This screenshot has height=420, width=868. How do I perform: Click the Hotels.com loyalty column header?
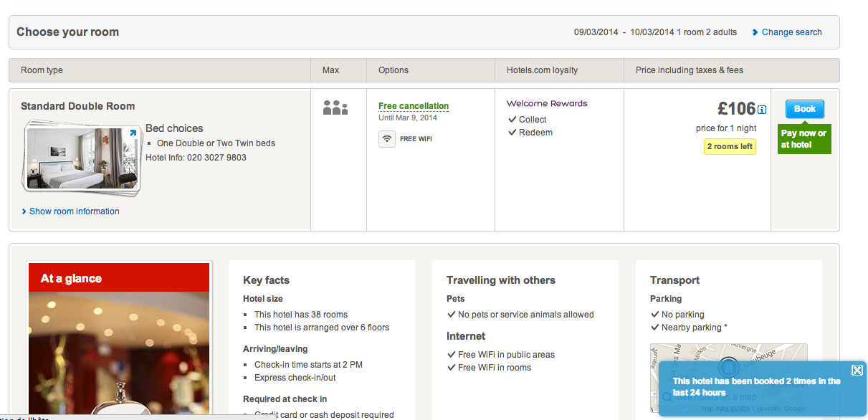pyautogui.click(x=542, y=70)
